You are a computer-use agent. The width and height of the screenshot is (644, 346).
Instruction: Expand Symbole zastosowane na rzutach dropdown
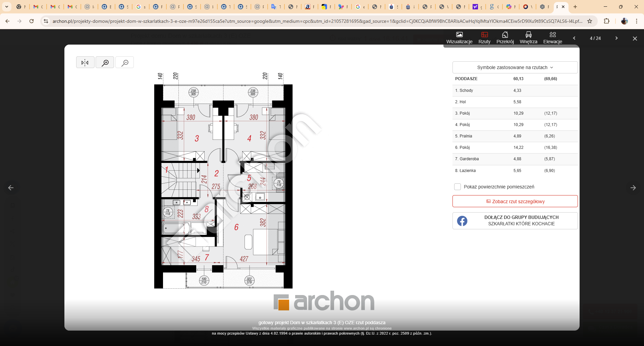click(x=515, y=67)
